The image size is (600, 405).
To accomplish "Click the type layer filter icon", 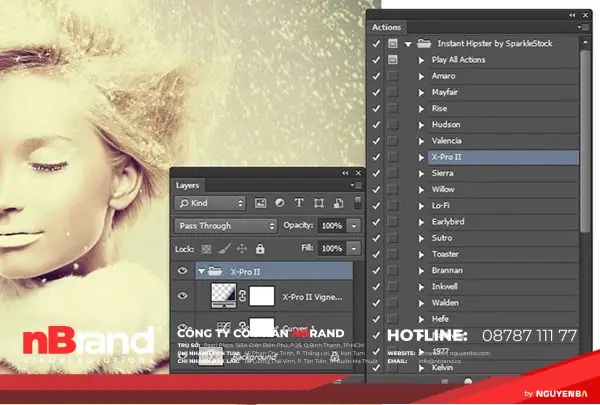I will tap(299, 203).
